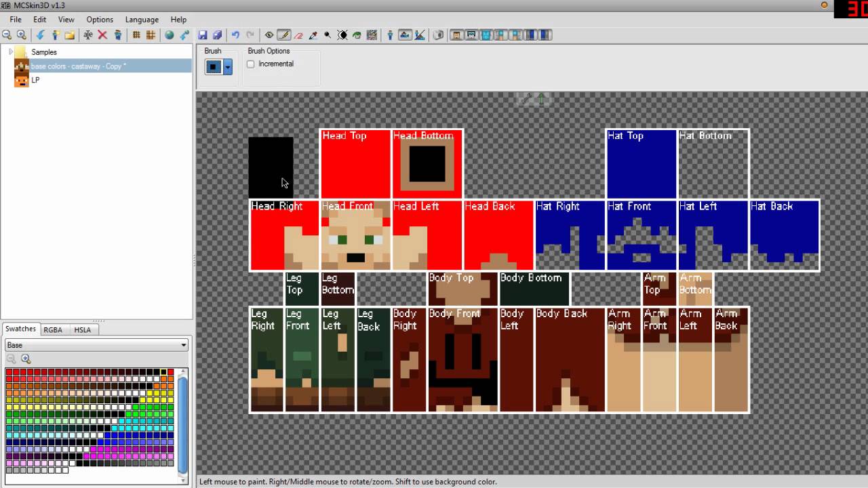The image size is (868, 488).
Task: Open the Options menu
Action: [100, 20]
